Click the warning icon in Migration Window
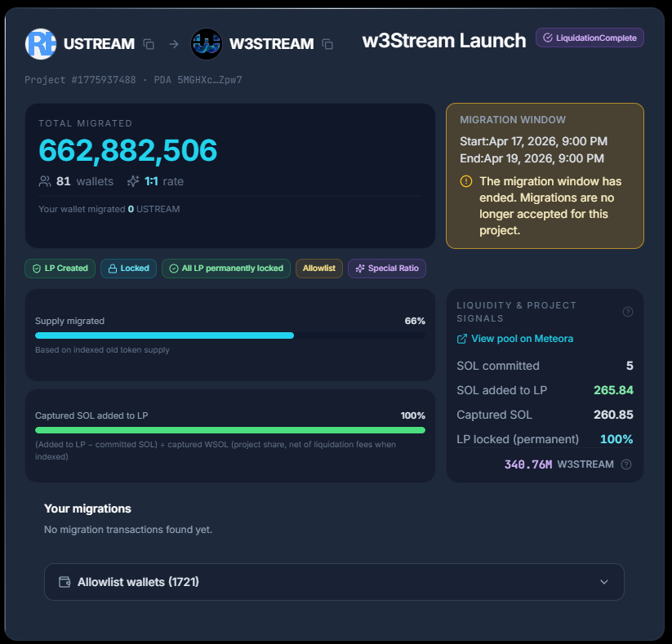The width and height of the screenshot is (672, 644). tap(466, 181)
